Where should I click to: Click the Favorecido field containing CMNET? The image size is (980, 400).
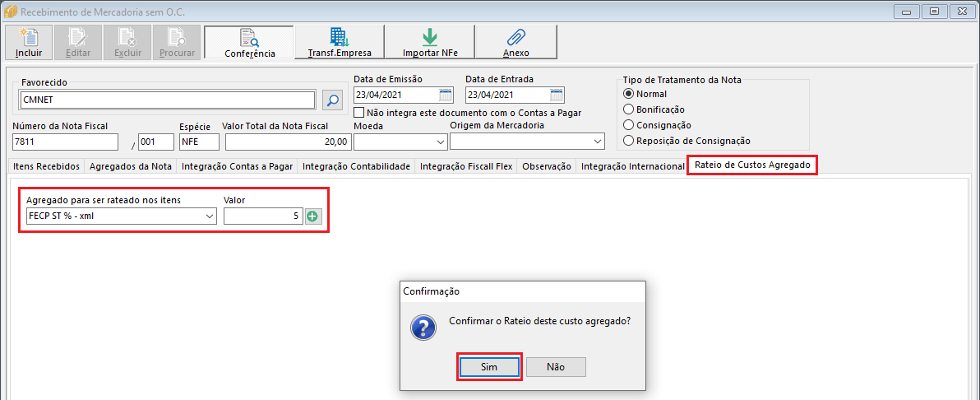168,100
